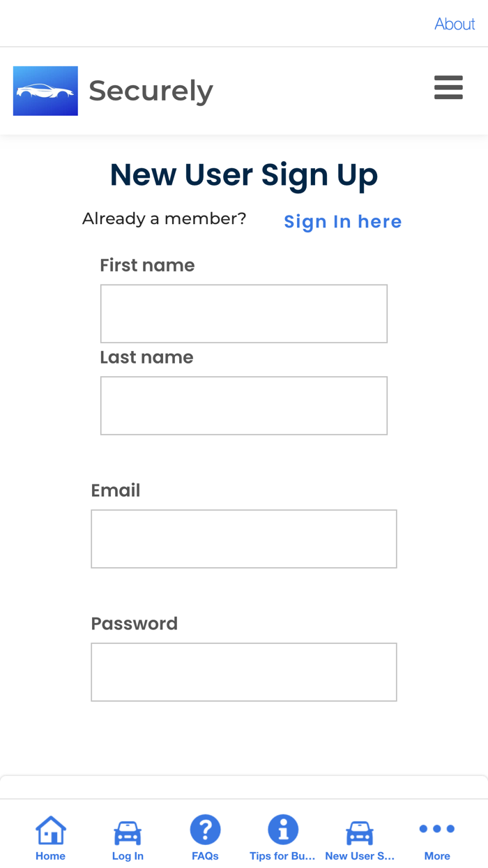The image size is (488, 868).
Task: Click the About link
Action: [455, 24]
